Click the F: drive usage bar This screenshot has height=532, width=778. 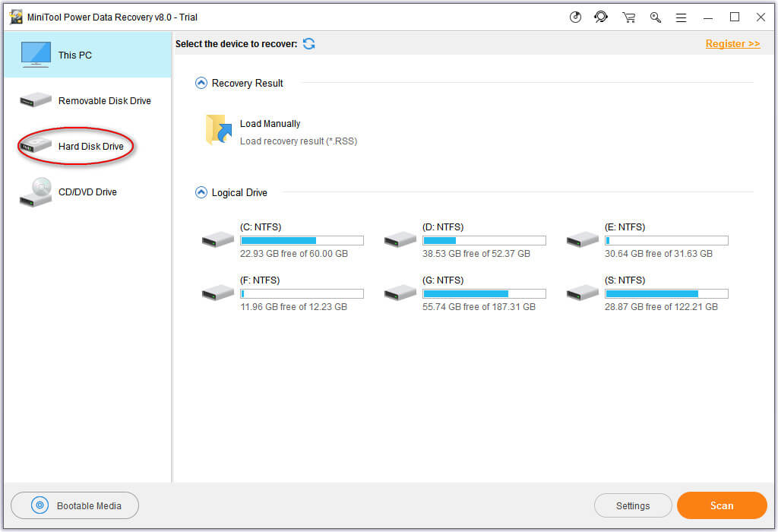pyautogui.click(x=302, y=294)
